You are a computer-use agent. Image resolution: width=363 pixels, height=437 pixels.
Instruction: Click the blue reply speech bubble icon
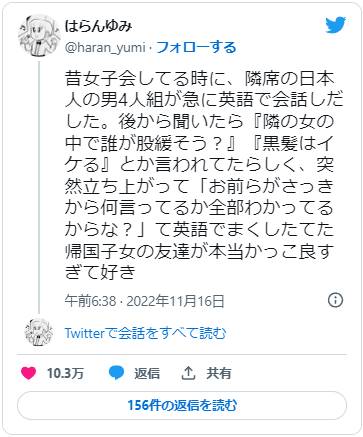(117, 373)
